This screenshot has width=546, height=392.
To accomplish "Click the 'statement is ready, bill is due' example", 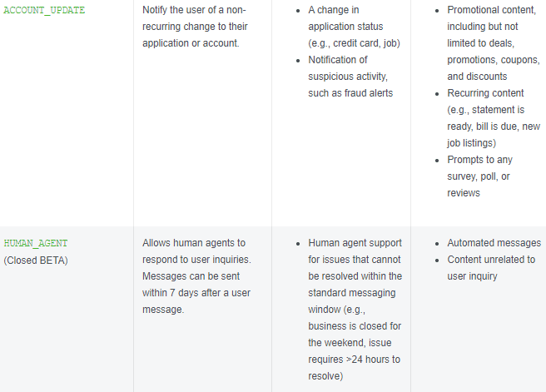I will (x=493, y=117).
